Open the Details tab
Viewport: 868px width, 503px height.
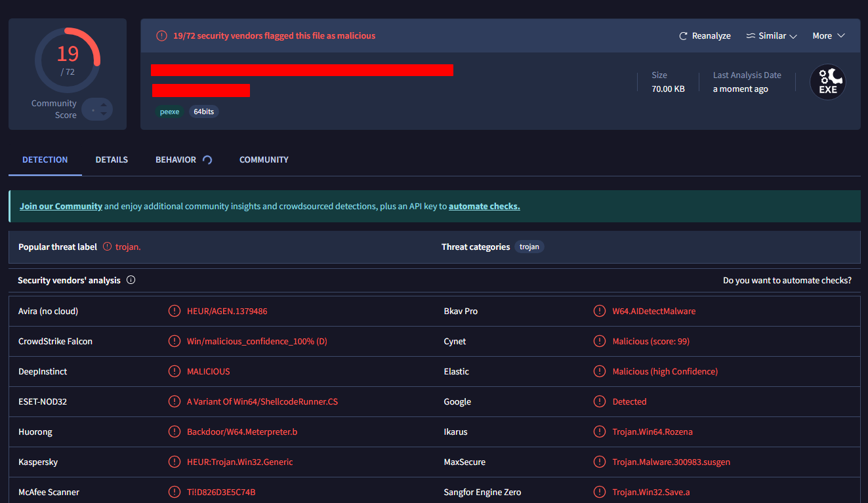point(112,159)
